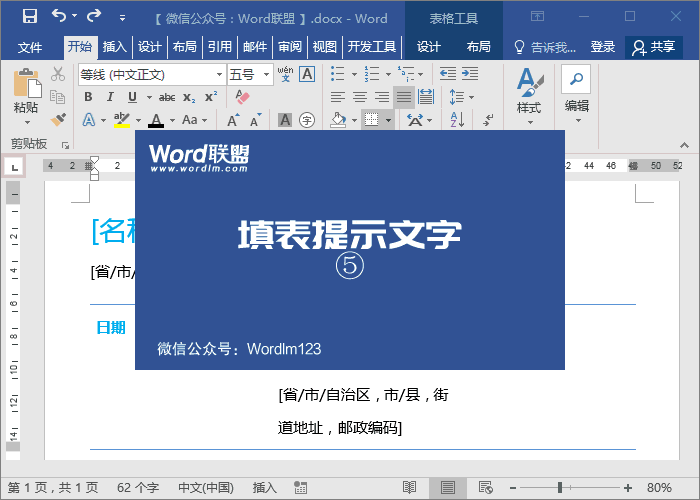
Task: Toggle bold formatting
Action: tap(88, 97)
